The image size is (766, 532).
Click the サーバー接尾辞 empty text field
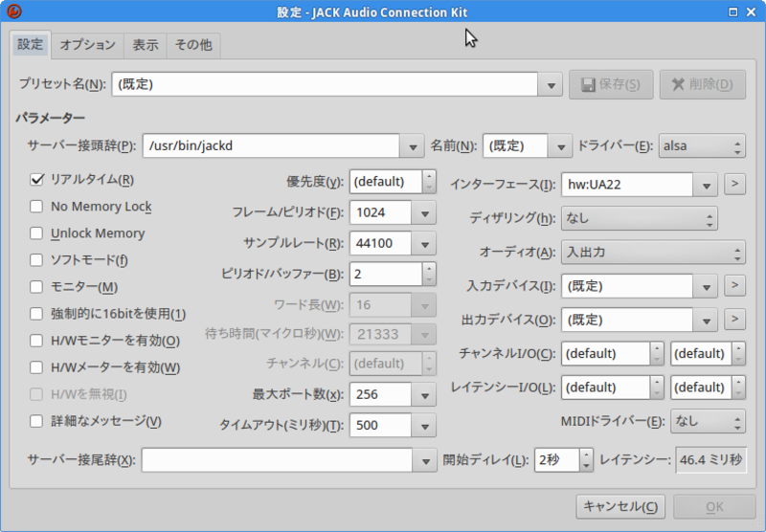point(277,460)
